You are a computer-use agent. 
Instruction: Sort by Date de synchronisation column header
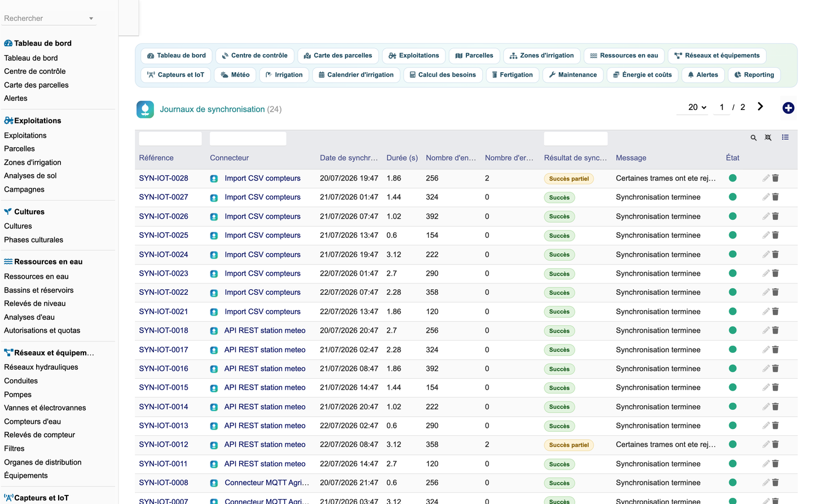pos(349,158)
